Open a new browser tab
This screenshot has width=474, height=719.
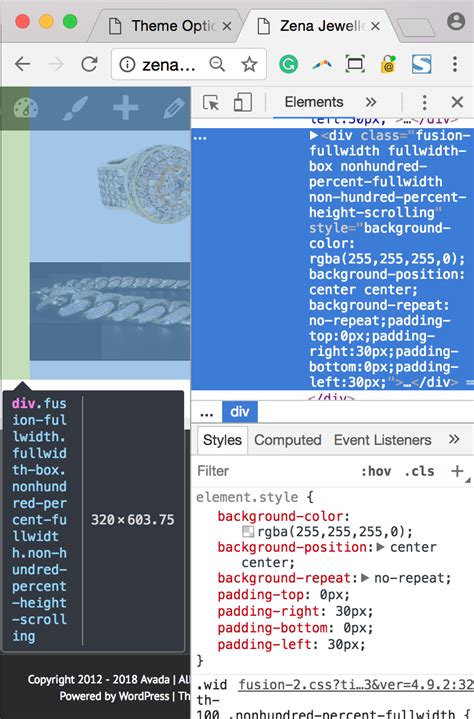click(x=415, y=27)
